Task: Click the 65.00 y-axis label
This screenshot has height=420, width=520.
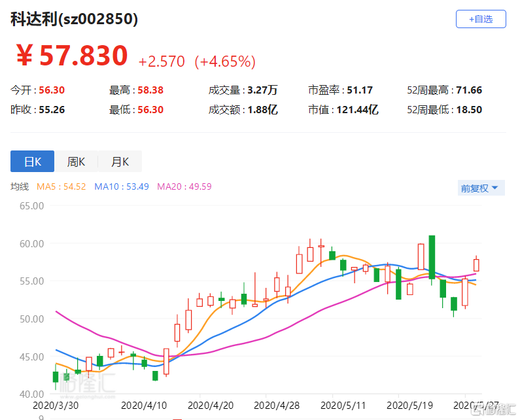Action: [31, 205]
